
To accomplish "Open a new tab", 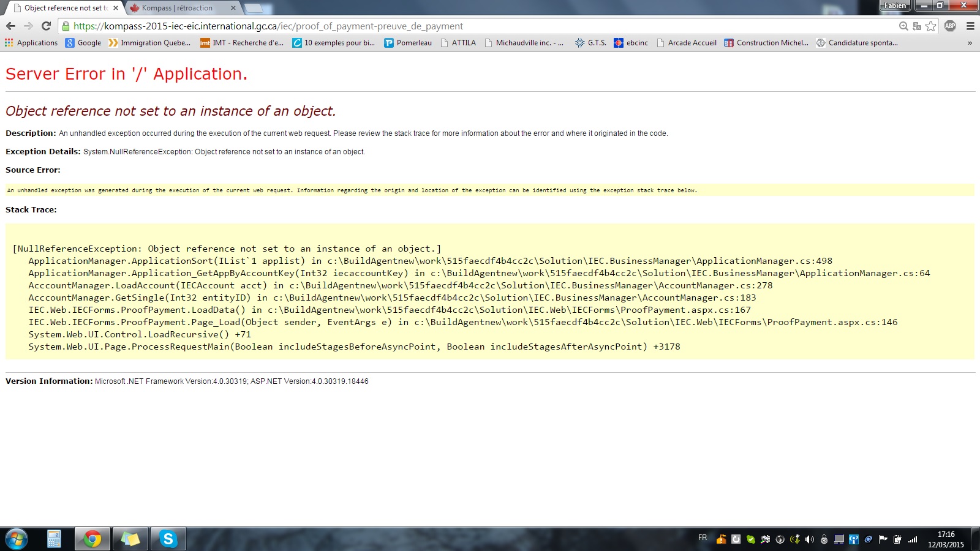I will tap(254, 8).
